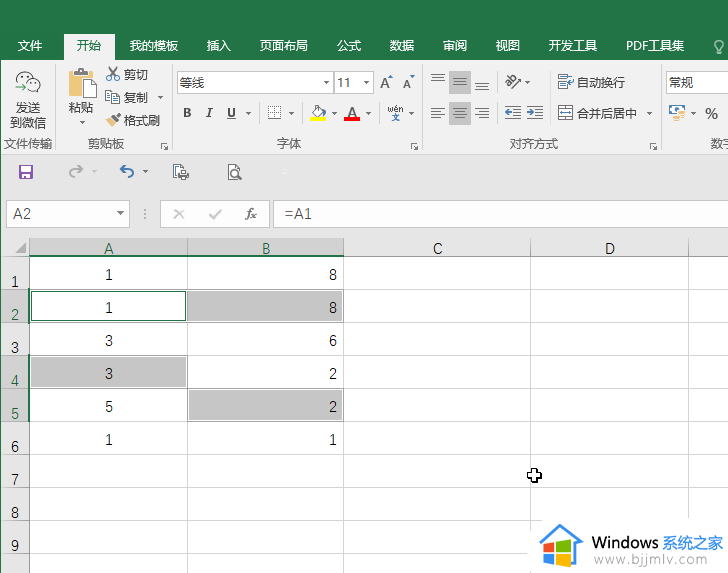
Task: Click the Send to WeChat icon
Action: [28, 85]
